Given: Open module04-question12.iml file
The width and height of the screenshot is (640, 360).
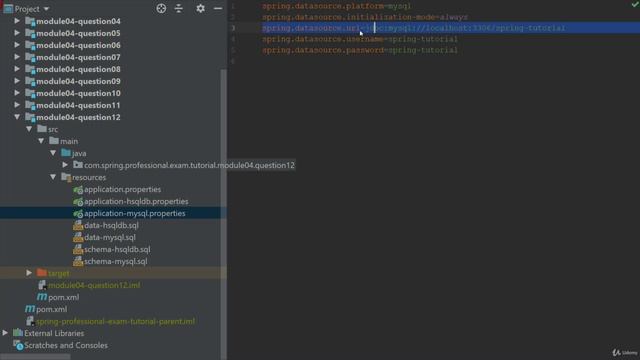Looking at the screenshot, I should click(94, 285).
